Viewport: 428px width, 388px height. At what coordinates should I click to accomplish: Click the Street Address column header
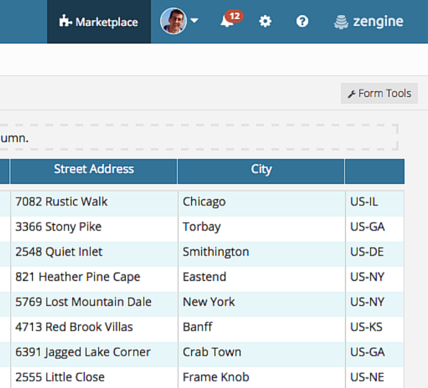[94, 171]
